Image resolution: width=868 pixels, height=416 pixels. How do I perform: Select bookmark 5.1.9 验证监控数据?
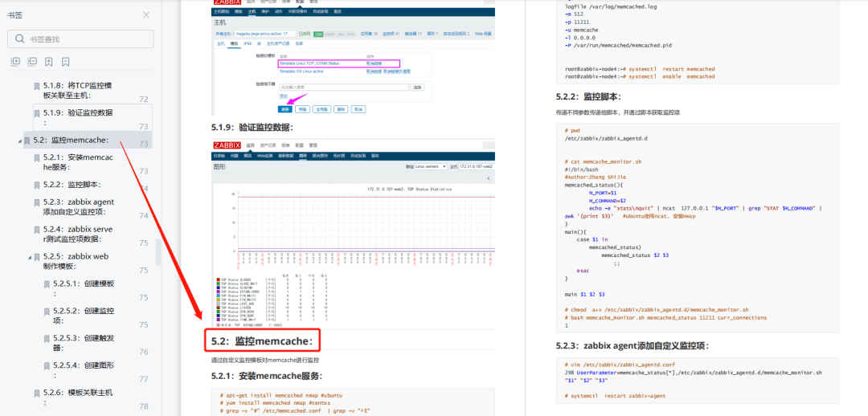[x=77, y=113]
